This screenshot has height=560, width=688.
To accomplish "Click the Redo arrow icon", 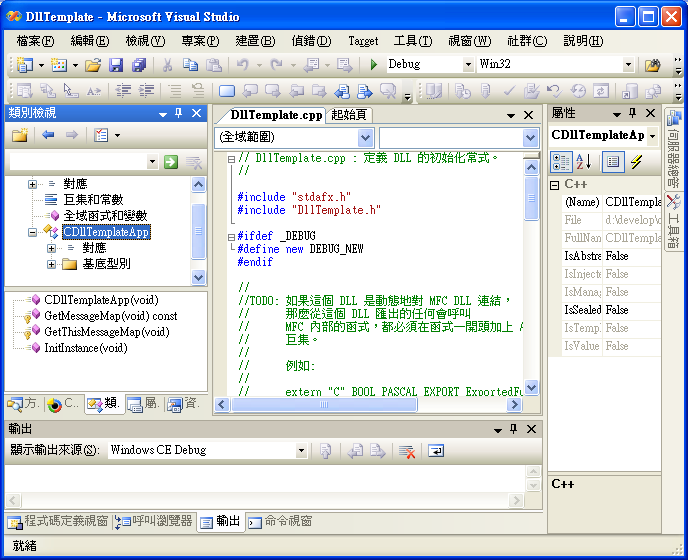I will pyautogui.click(x=276, y=65).
